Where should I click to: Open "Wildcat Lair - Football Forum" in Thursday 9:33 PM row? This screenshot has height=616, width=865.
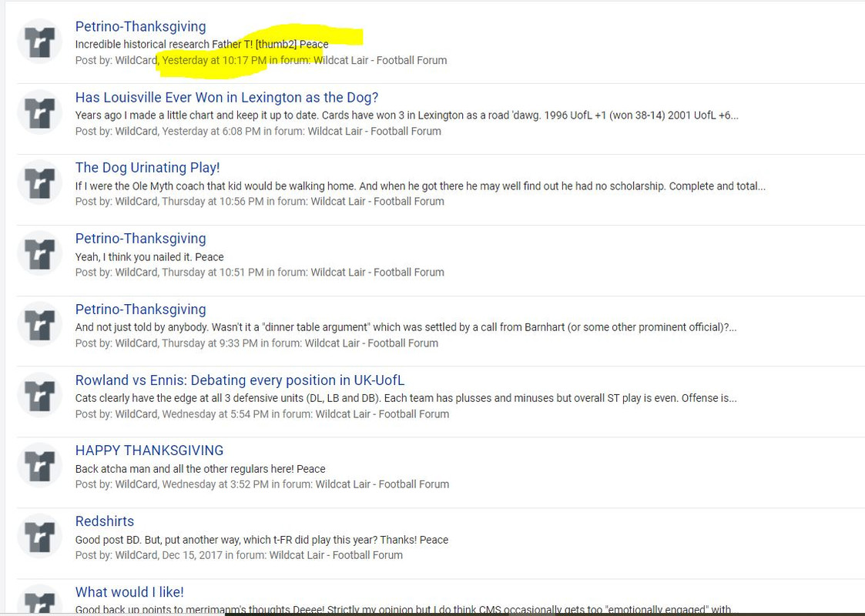tap(372, 343)
